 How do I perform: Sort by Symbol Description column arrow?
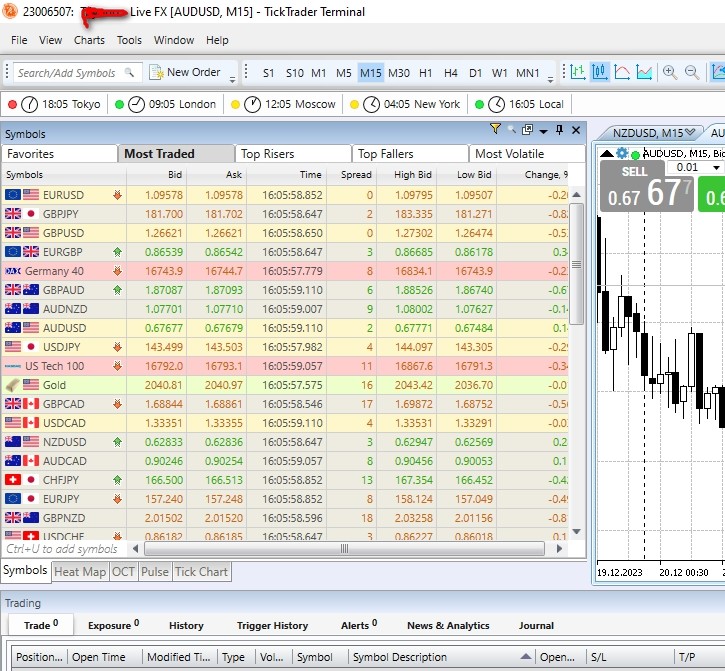(x=525, y=656)
